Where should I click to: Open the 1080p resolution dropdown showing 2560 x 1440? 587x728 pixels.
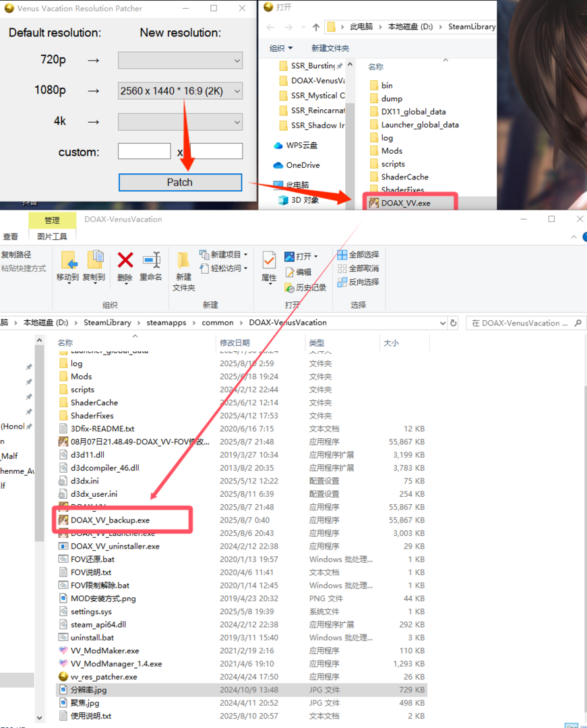180,91
